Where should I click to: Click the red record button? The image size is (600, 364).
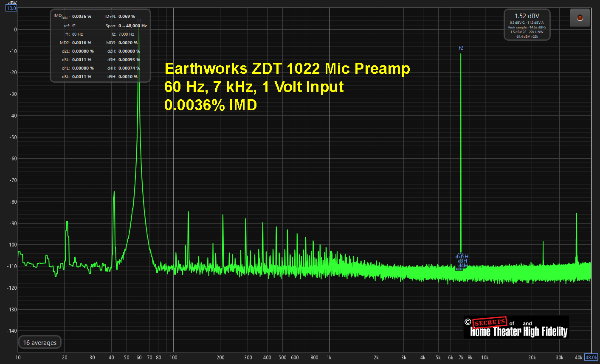click(580, 18)
